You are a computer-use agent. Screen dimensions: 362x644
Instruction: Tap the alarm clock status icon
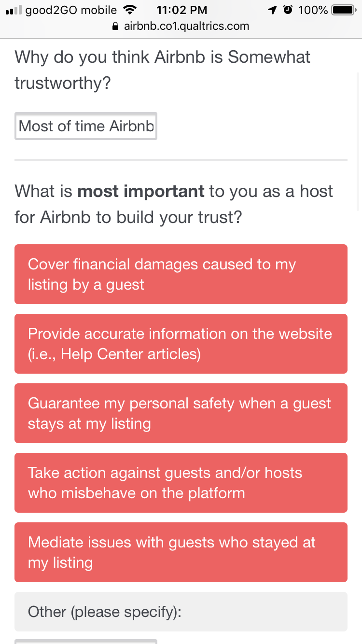(288, 10)
